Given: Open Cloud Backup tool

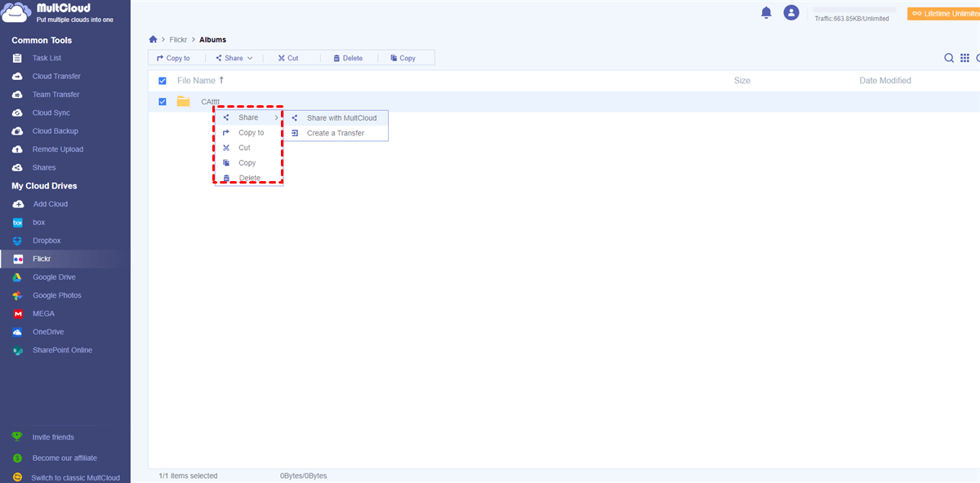Looking at the screenshot, I should (x=55, y=131).
